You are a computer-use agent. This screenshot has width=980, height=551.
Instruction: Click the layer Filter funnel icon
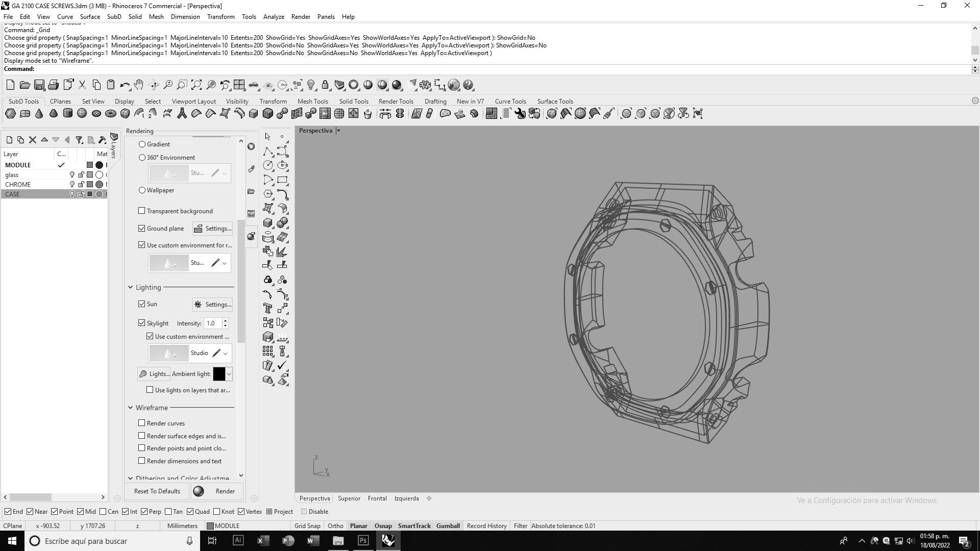(x=79, y=140)
